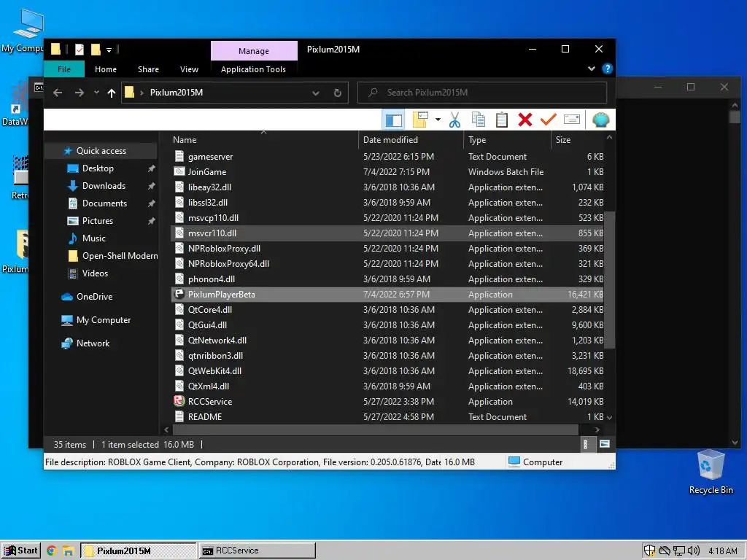The image size is (747, 560).
Task: Open File Explorer taskbar quick launch icon
Action: click(68, 551)
